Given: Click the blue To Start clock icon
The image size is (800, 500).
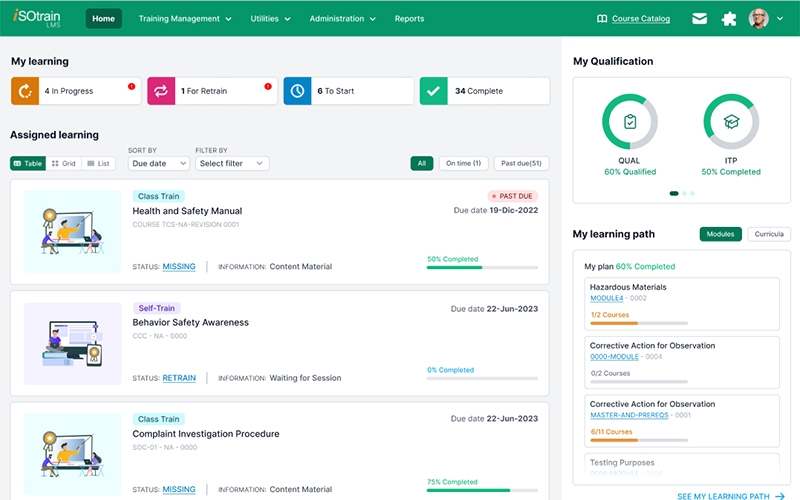Looking at the screenshot, I should pos(297,91).
